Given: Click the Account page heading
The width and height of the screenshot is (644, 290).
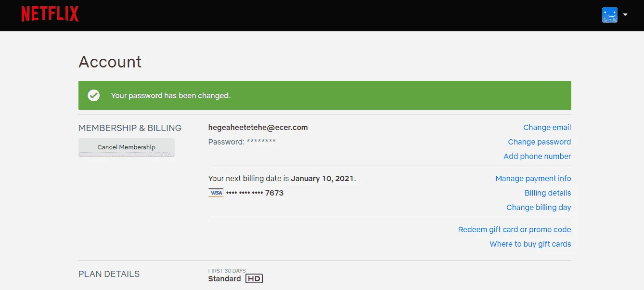Looking at the screenshot, I should click(110, 62).
